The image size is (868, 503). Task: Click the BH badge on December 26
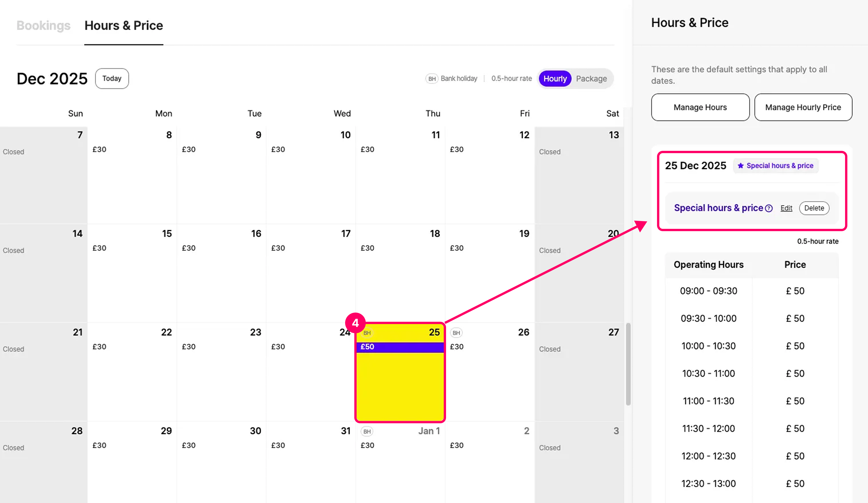point(456,333)
